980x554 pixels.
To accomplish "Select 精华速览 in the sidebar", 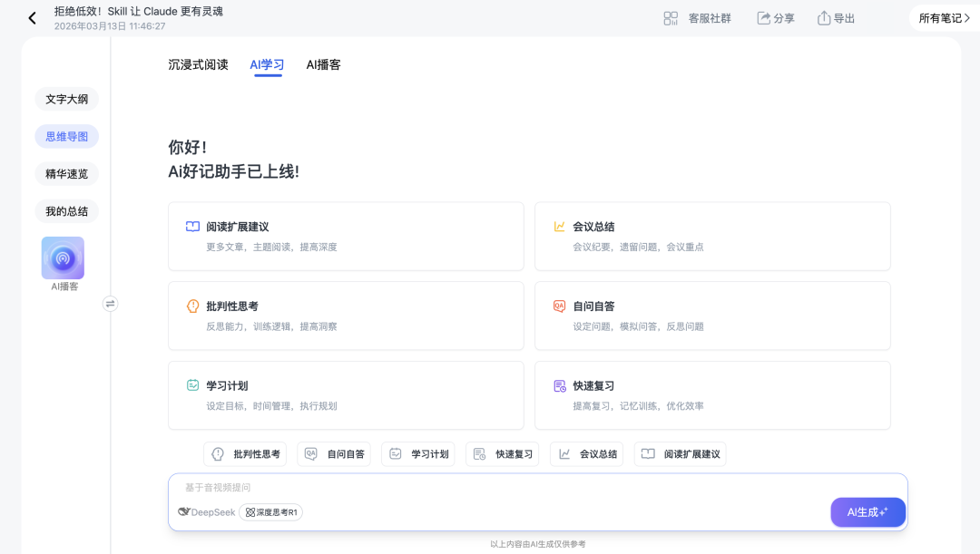I will 67,173.
